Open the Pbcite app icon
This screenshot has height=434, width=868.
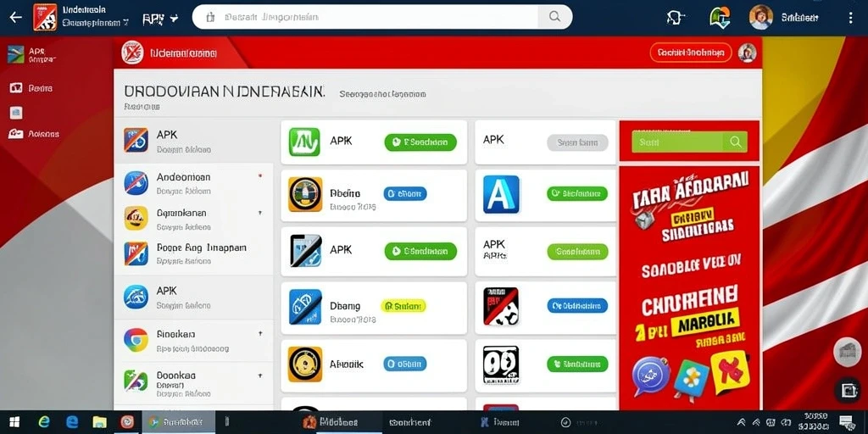coord(305,194)
